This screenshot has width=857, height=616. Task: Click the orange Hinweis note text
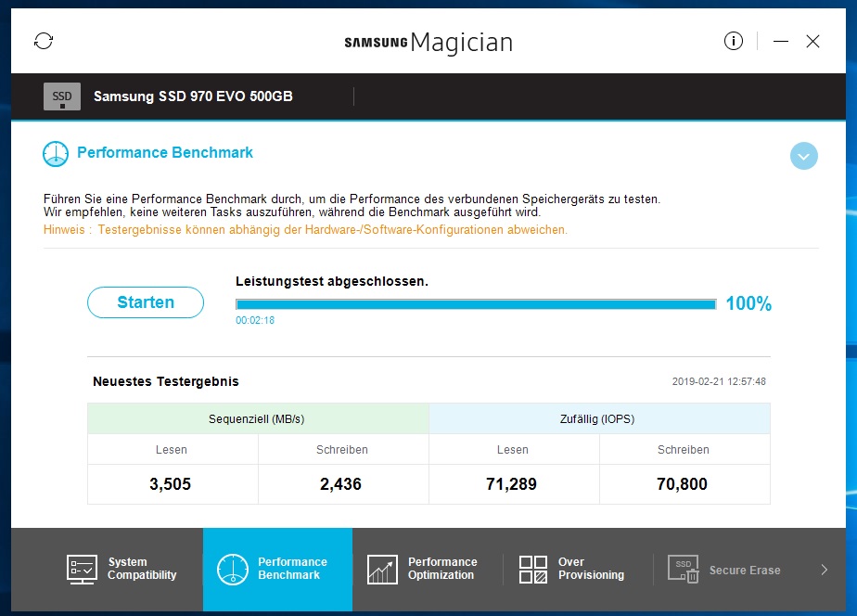(x=305, y=229)
